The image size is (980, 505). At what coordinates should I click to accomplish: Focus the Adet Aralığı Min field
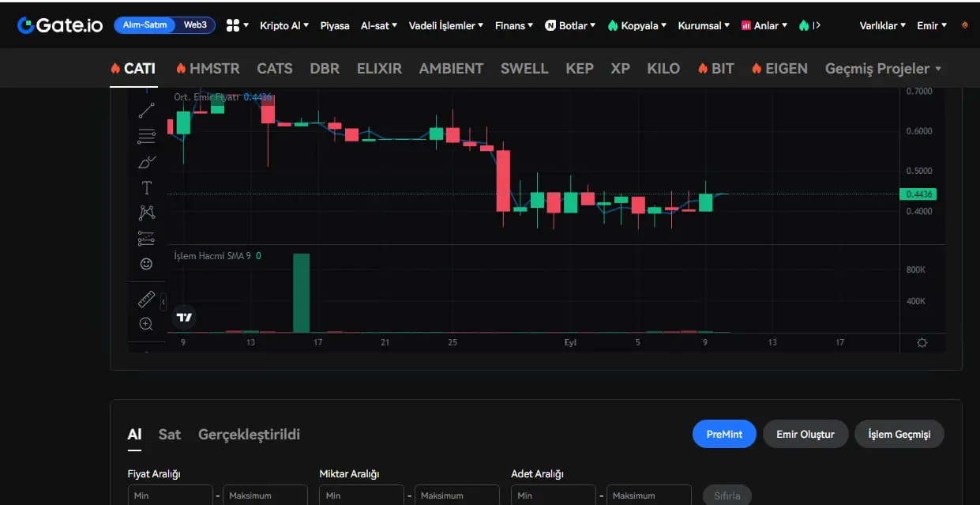(x=554, y=496)
